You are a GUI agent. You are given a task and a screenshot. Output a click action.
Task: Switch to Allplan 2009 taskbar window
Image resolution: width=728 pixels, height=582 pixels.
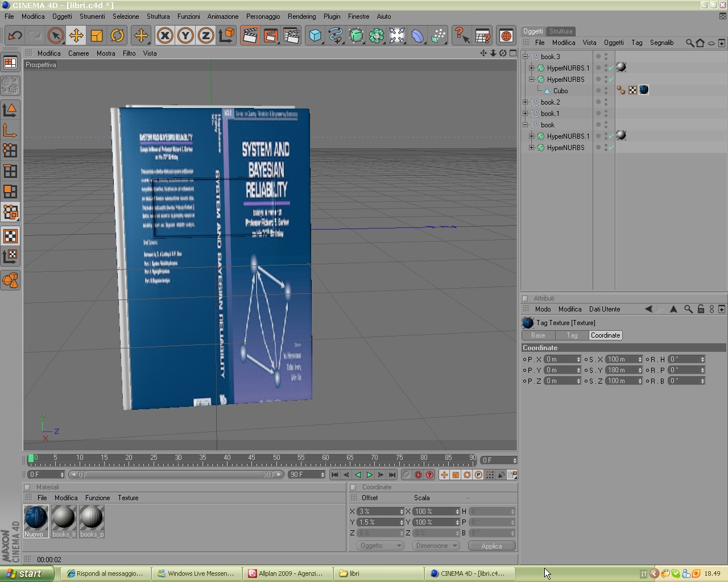pyautogui.click(x=287, y=573)
